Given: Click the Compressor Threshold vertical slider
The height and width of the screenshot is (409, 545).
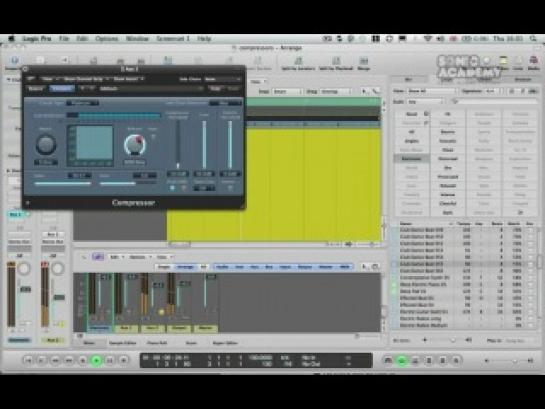Looking at the screenshot, I should [178, 144].
